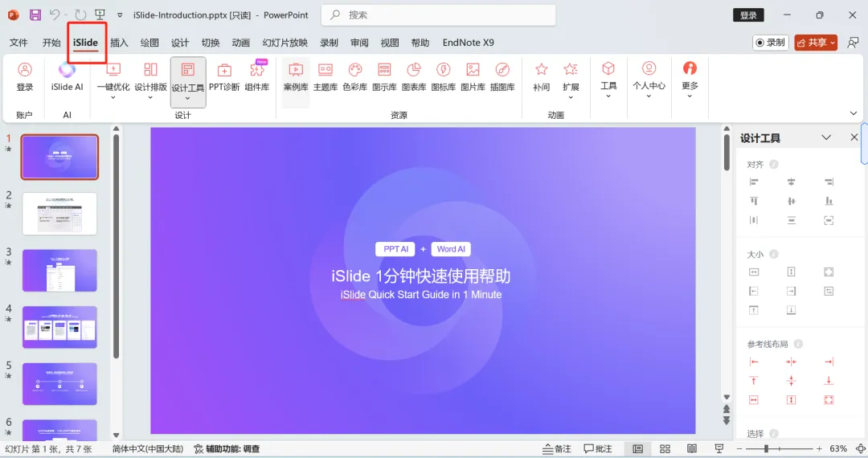Open the 插图库 illustration library
868x458 pixels.
pyautogui.click(x=502, y=76)
